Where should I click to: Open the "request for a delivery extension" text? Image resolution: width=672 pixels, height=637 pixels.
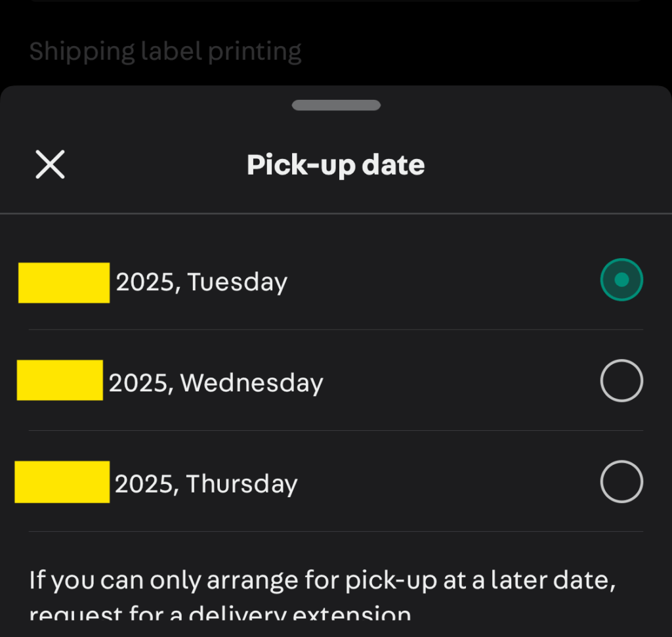[x=220, y=615]
